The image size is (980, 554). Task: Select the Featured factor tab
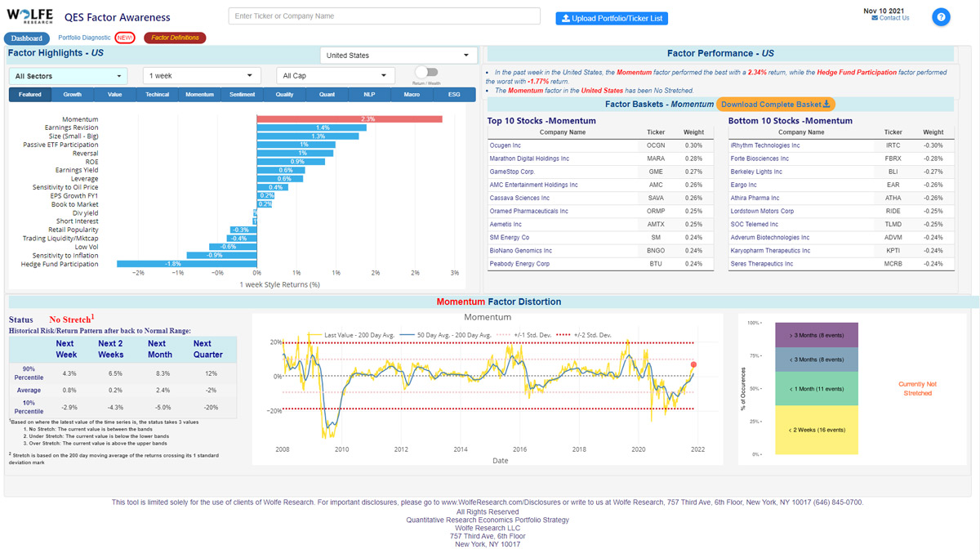30,95
